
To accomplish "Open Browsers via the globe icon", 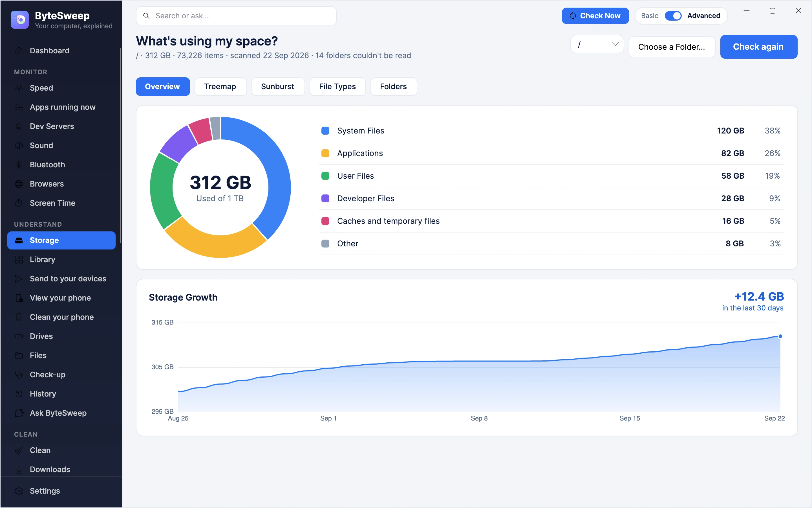I will [19, 184].
